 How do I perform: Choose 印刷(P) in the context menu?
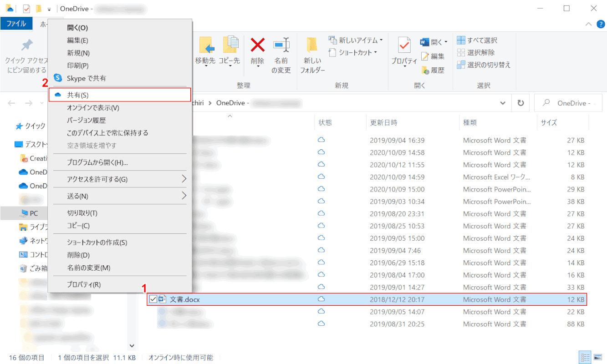tap(77, 66)
